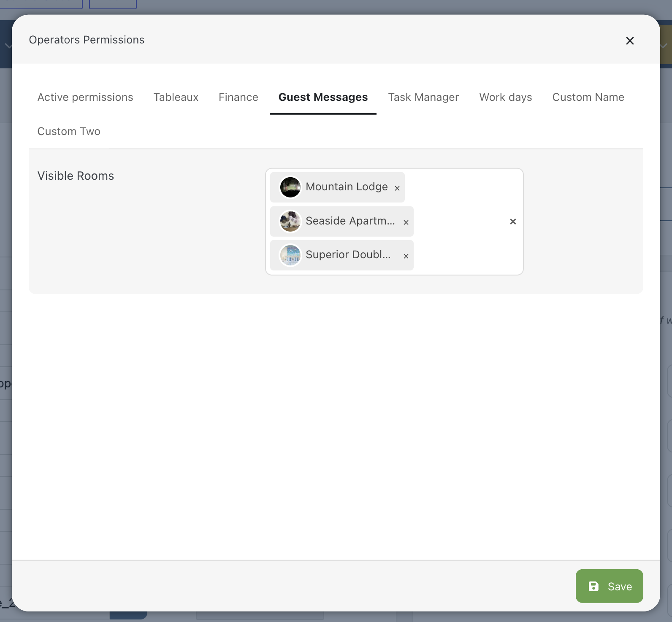This screenshot has height=622, width=672.
Task: Open the Active permissions tab
Action: pos(85,97)
